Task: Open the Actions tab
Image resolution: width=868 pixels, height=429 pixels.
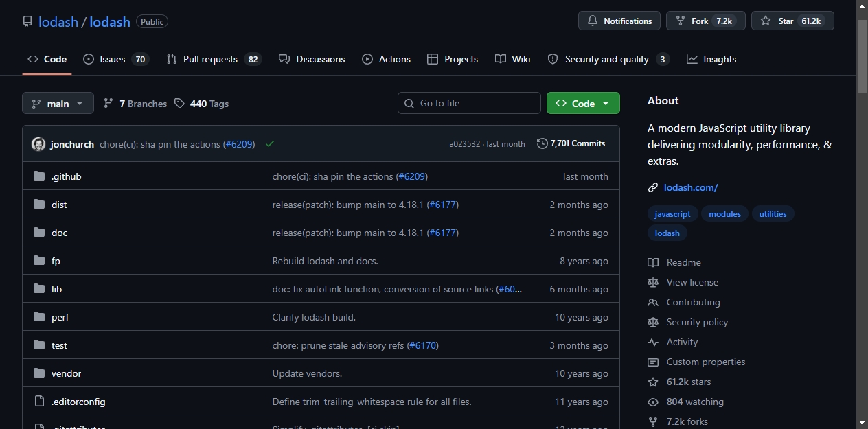Action: pos(387,59)
